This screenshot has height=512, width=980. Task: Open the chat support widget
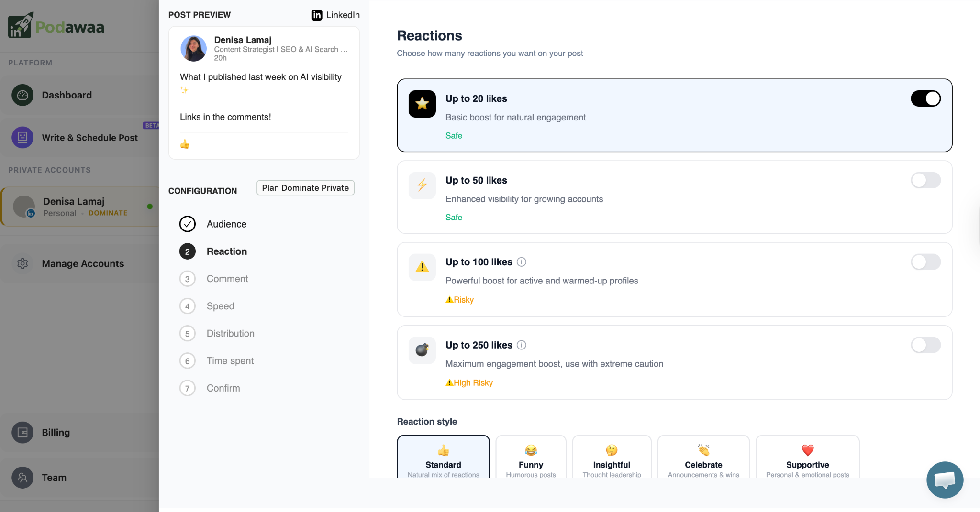pyautogui.click(x=945, y=479)
